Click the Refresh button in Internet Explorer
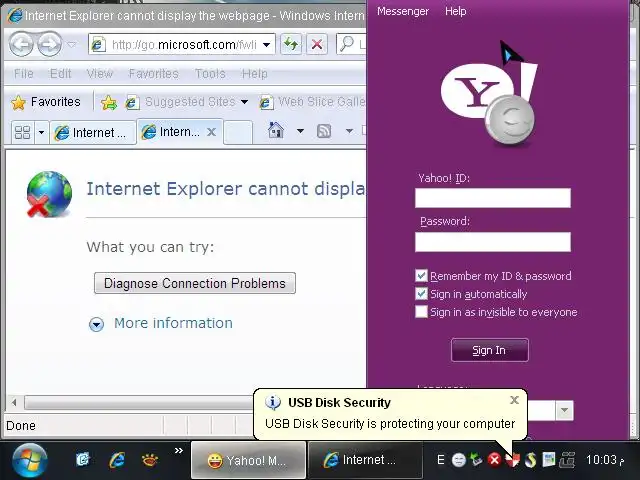 tap(291, 44)
